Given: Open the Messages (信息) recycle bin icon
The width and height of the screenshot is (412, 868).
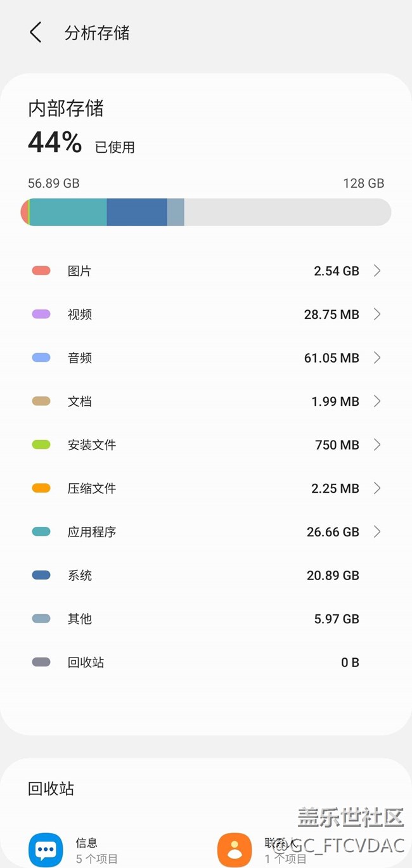Looking at the screenshot, I should [x=46, y=850].
